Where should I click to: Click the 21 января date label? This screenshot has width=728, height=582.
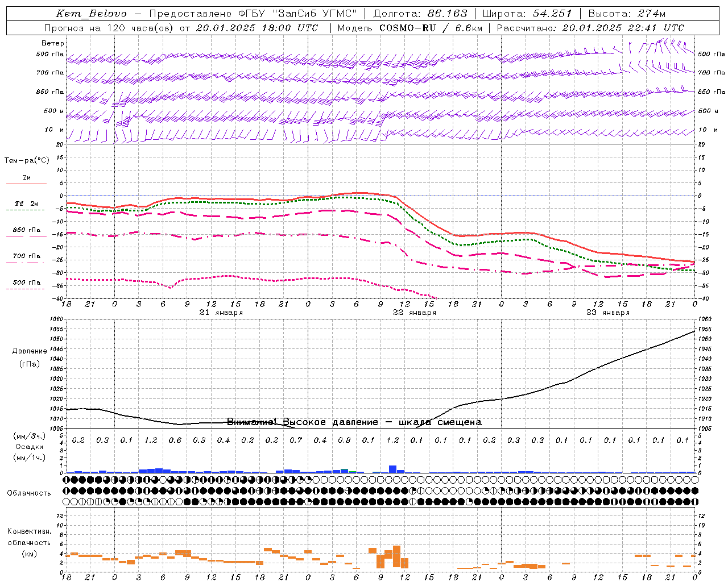click(221, 312)
